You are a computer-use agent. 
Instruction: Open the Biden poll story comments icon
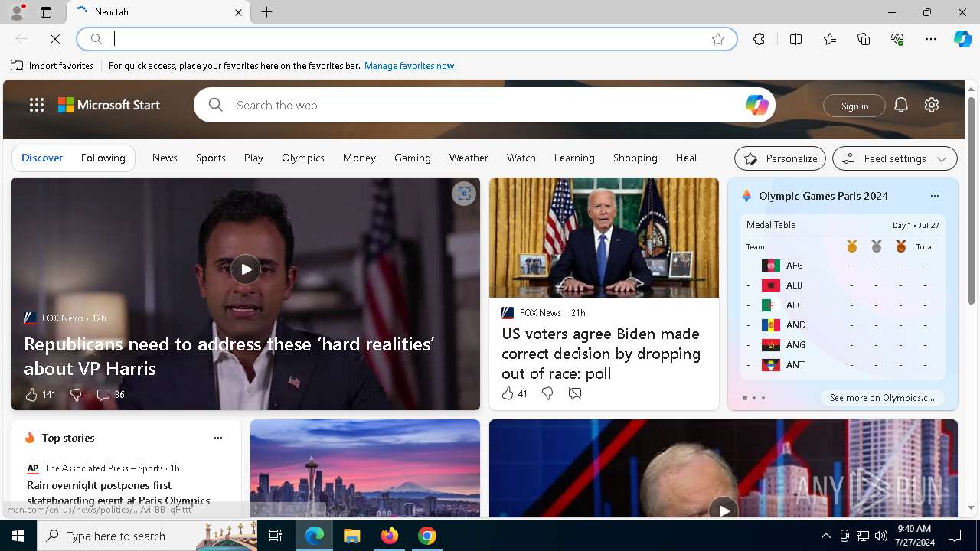click(575, 393)
